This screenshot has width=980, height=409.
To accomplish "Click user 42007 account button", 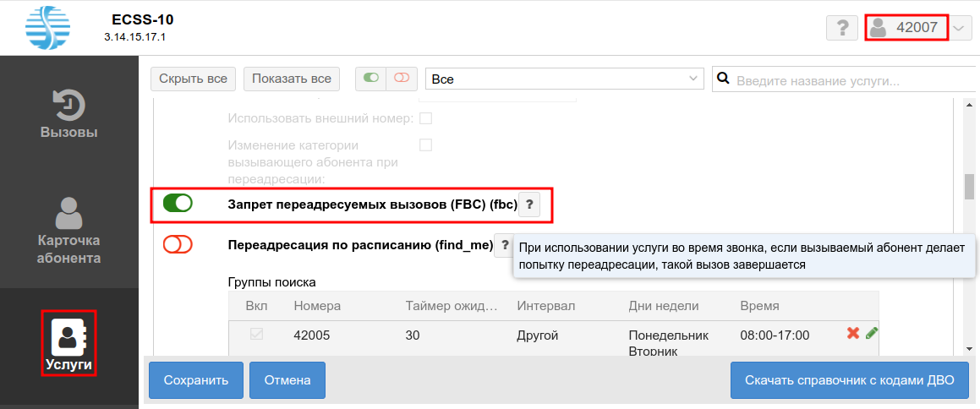I will coord(906,28).
